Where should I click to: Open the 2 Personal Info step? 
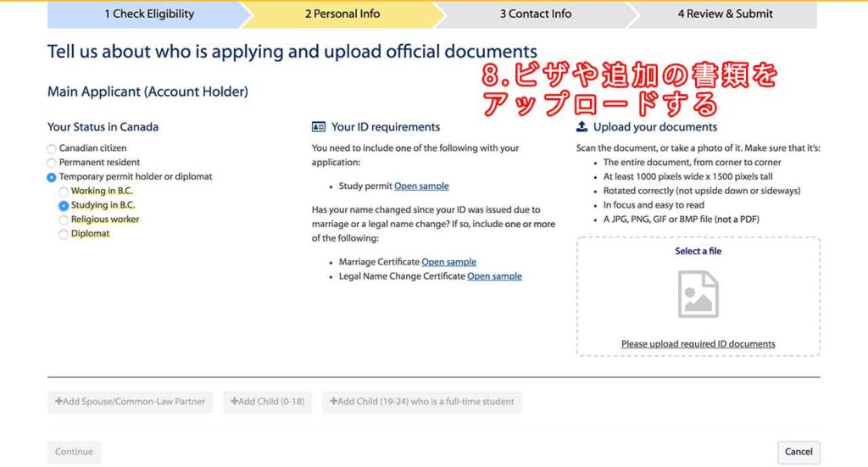(x=342, y=14)
